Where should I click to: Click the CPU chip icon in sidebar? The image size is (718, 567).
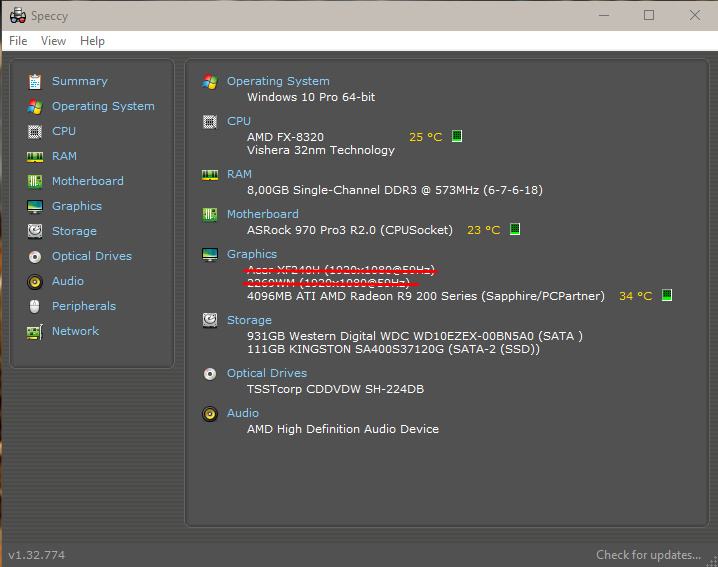(x=35, y=131)
